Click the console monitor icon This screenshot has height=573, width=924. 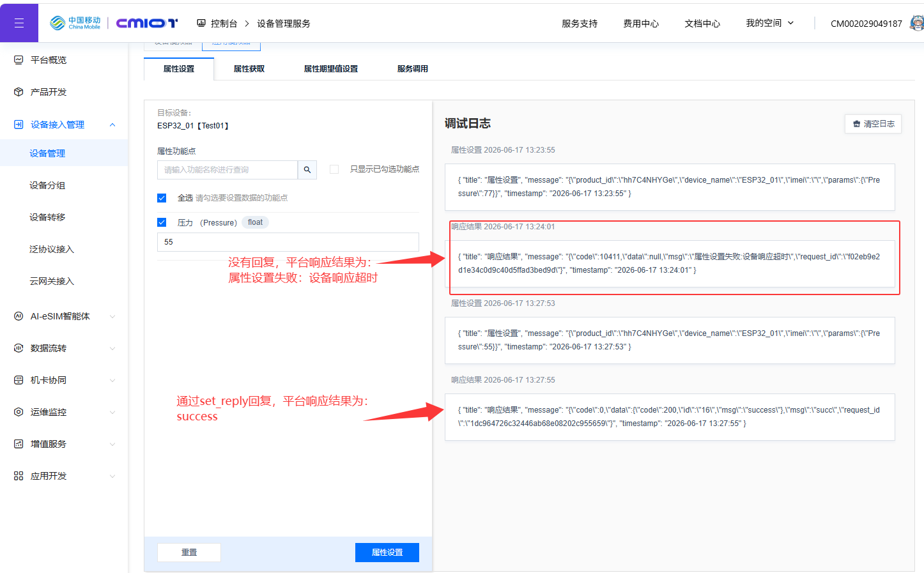point(201,23)
